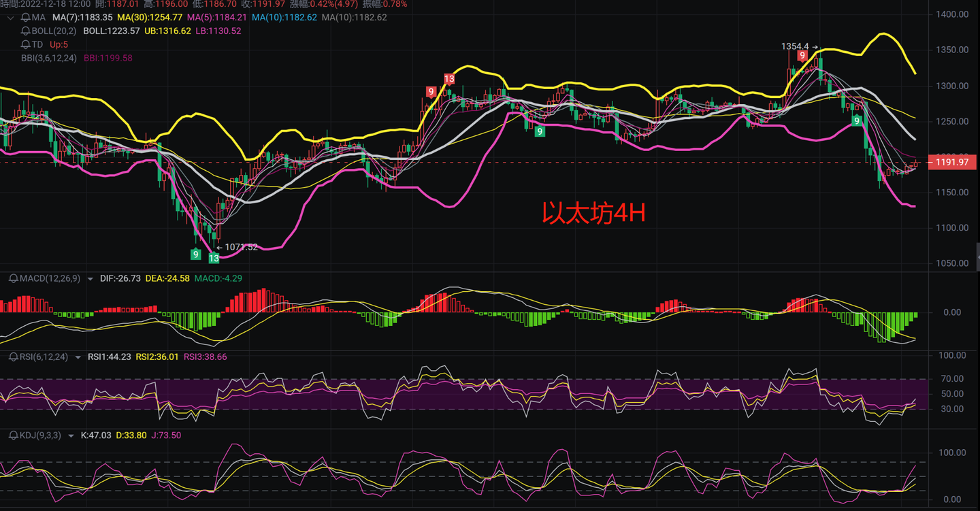
Task: Open the RSI(6,12,24) dropdown arrow
Action: coord(78,357)
